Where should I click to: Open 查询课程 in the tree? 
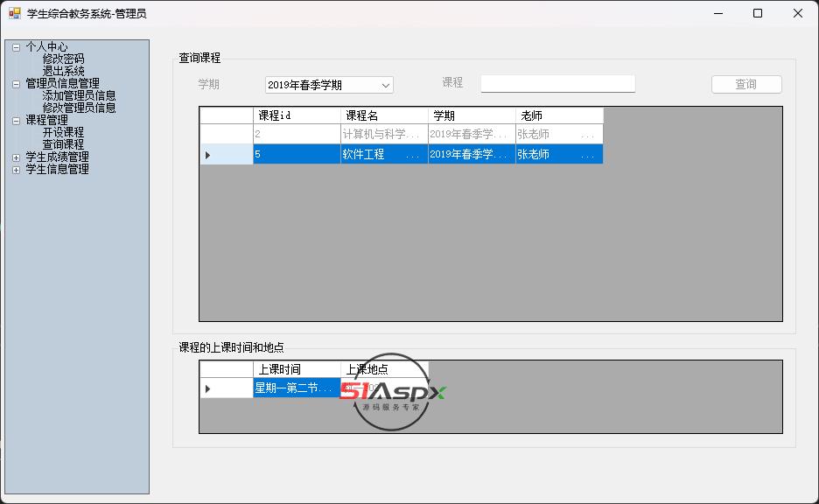63,144
